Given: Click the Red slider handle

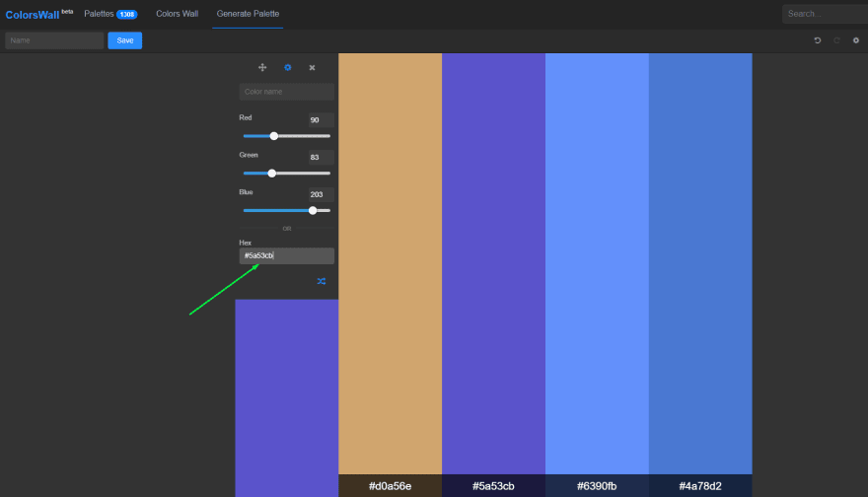Looking at the screenshot, I should click(x=274, y=136).
